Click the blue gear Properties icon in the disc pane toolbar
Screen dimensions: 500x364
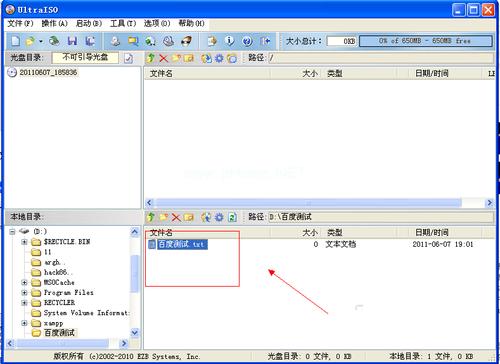coord(219,58)
